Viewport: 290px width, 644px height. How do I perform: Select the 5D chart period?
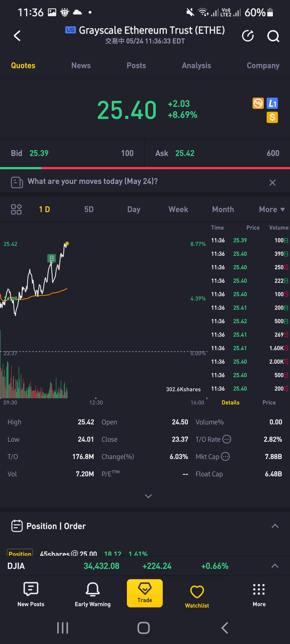click(89, 209)
